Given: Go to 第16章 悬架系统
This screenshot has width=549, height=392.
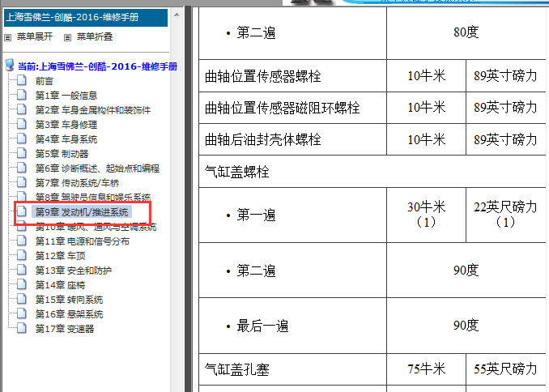Looking at the screenshot, I should [69, 314].
